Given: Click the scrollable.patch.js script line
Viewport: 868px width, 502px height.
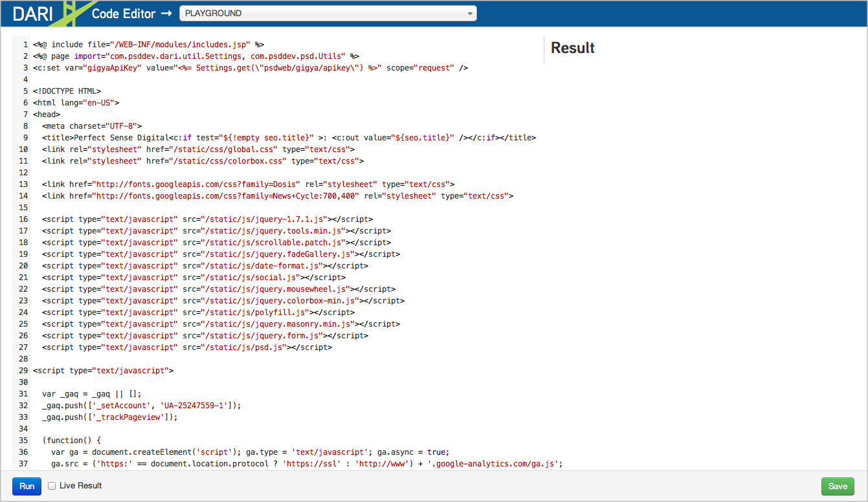Looking at the screenshot, I should click(x=217, y=243).
